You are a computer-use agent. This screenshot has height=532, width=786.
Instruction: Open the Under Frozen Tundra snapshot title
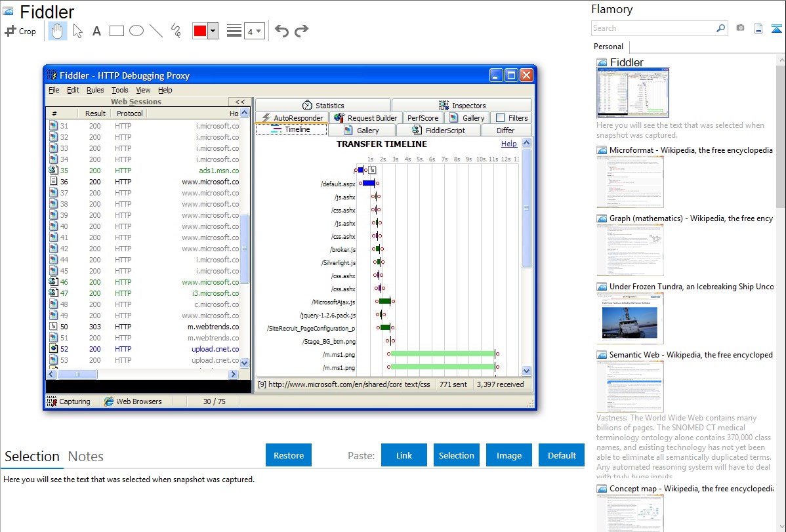(x=692, y=287)
